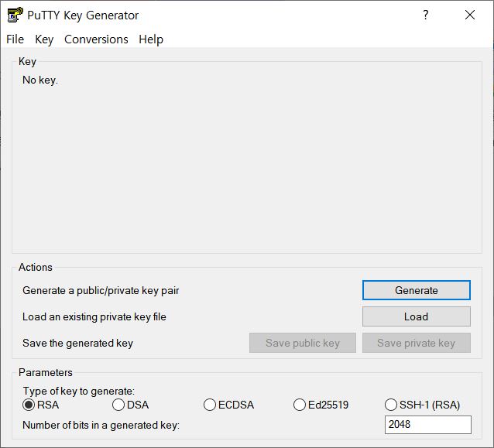
Task: Click Load to open an existing private key
Action: pos(416,316)
